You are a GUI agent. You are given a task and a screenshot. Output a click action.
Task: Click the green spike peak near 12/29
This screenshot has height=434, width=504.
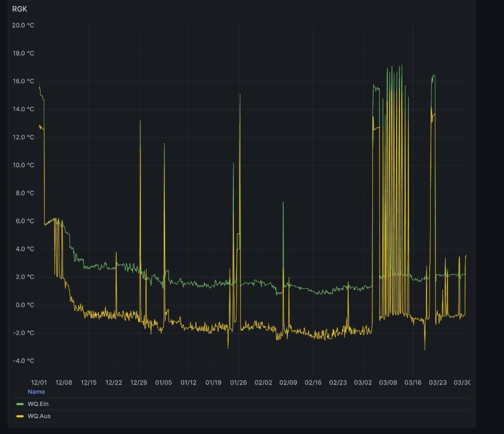(140, 121)
